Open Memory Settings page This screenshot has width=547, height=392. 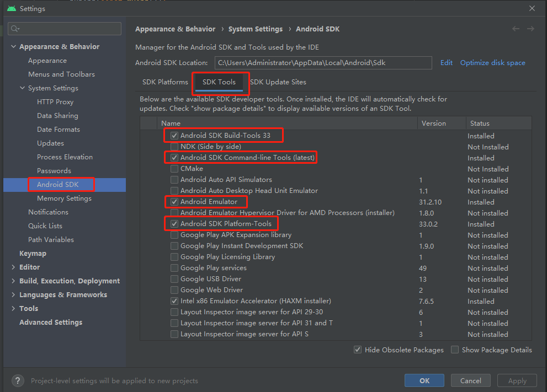(64, 198)
